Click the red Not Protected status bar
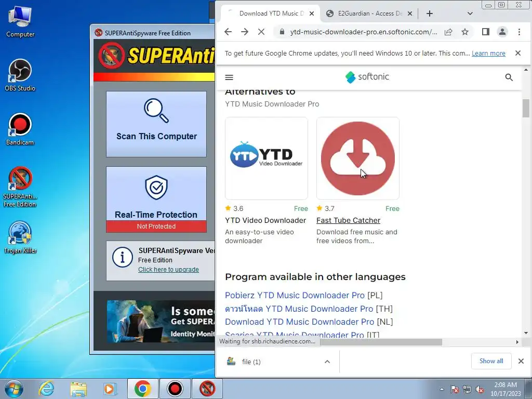Image resolution: width=532 pixels, height=399 pixels. pos(156,227)
